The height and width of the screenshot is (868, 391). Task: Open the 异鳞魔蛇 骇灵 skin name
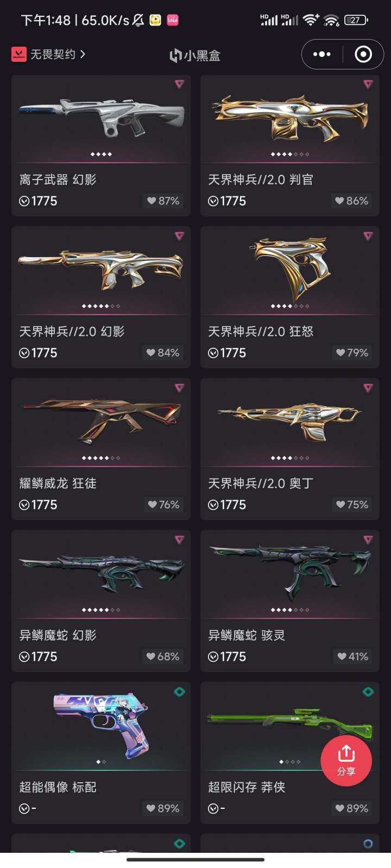click(x=247, y=635)
